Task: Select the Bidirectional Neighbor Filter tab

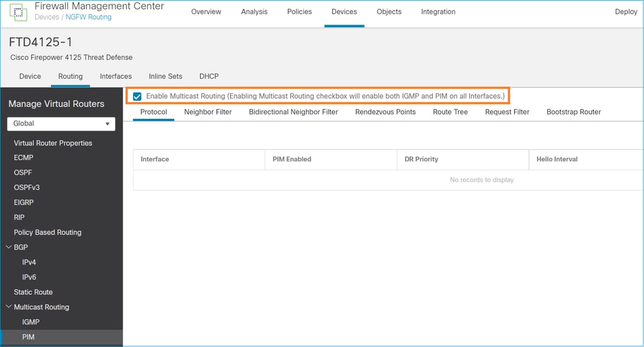Action: [293, 112]
